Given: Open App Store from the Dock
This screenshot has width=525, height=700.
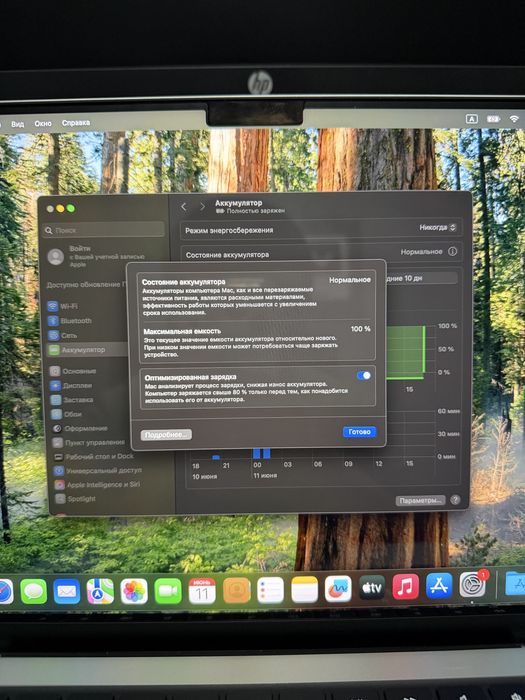Looking at the screenshot, I should click(x=439, y=586).
